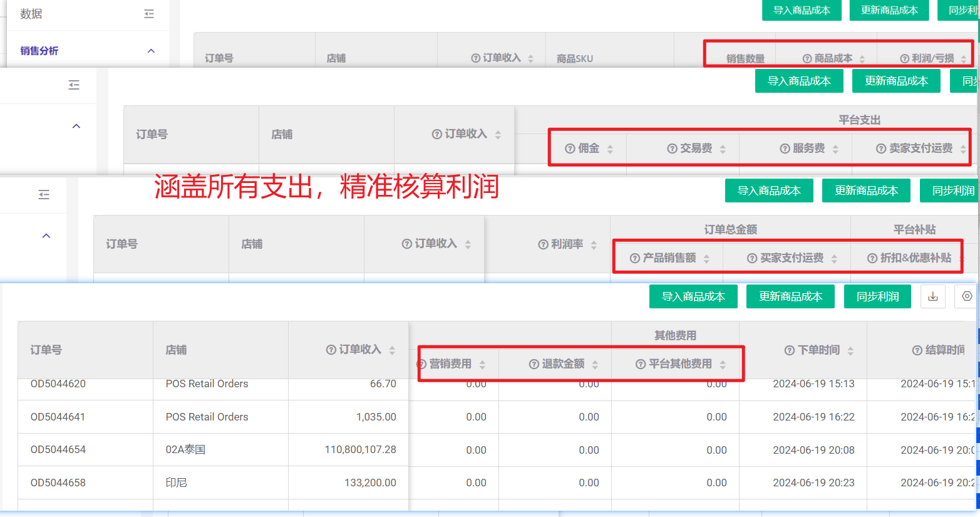Select the 销售分析 sidebar menu item

coord(39,51)
